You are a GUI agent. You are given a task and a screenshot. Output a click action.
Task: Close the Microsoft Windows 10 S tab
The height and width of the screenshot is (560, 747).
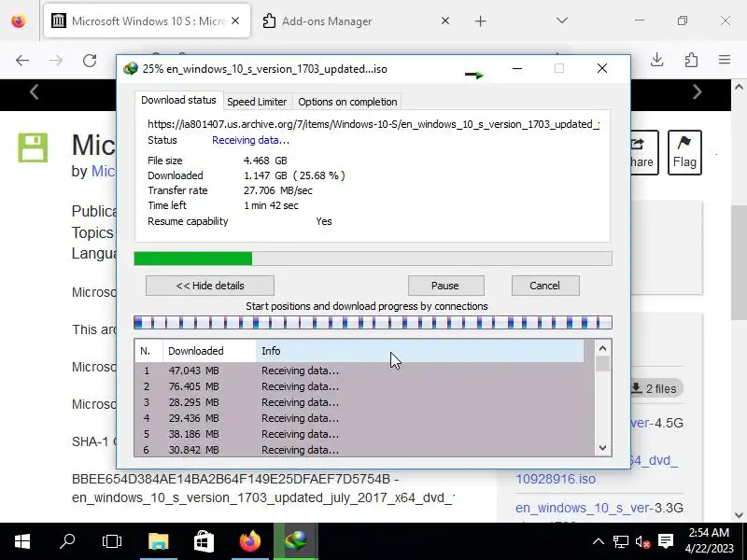point(235,21)
